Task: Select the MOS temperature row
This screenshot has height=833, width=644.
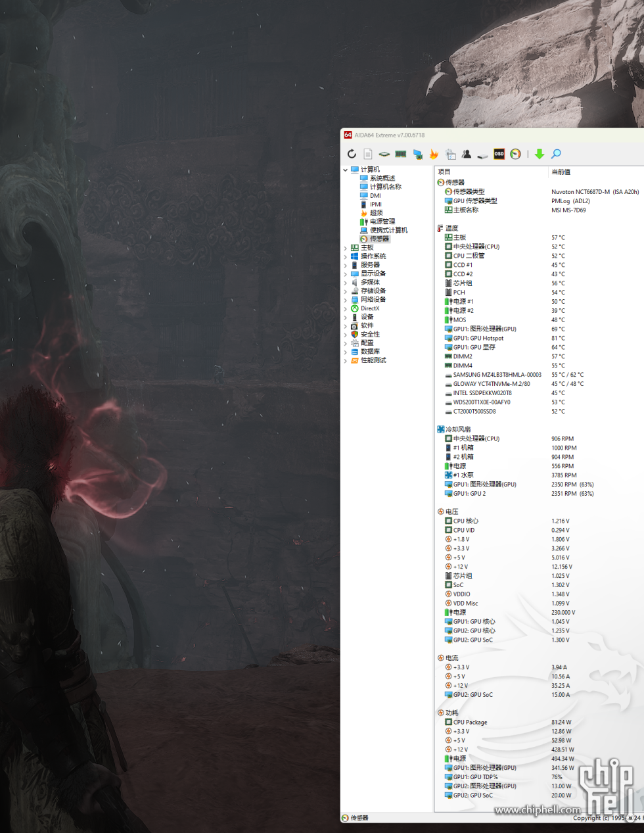Action: [x=539, y=320]
